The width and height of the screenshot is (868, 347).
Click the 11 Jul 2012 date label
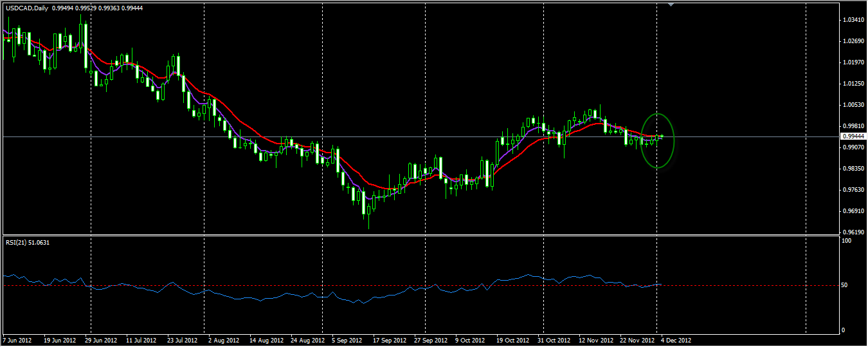tap(141, 340)
